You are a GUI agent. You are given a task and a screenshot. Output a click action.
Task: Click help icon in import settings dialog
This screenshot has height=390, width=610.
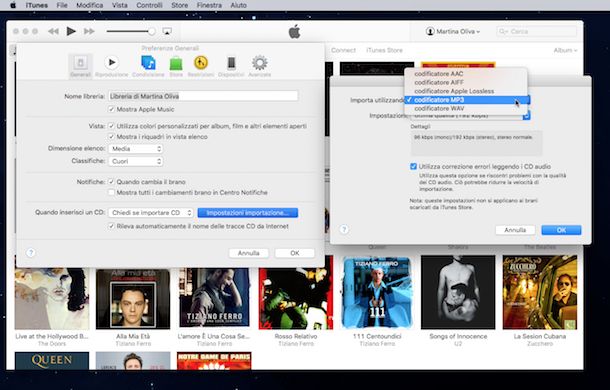pos(344,229)
